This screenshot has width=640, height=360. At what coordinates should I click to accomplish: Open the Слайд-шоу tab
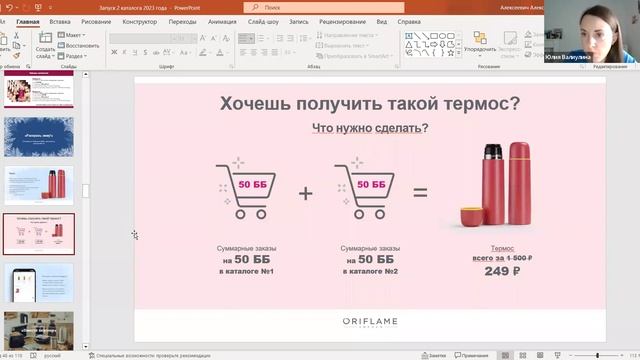(263, 22)
